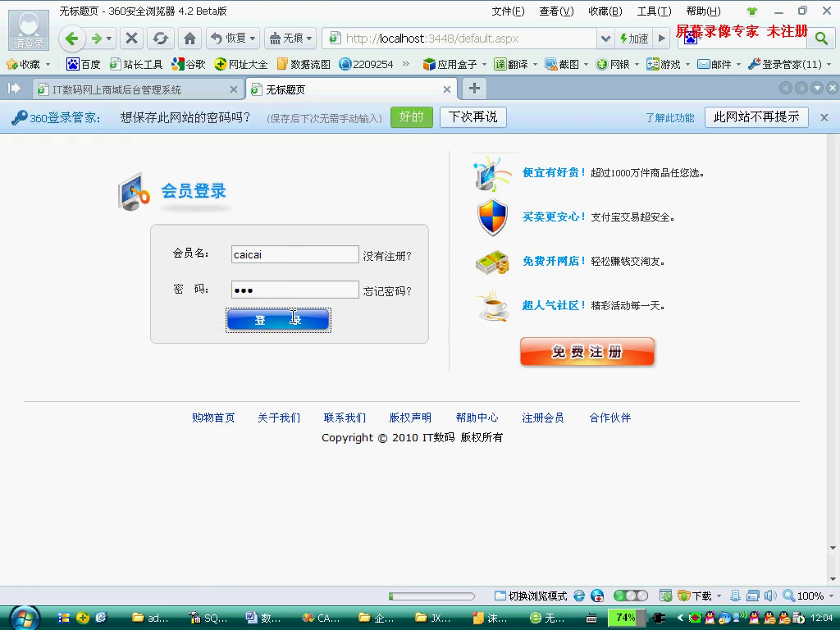Open a new tab with plus button
840x630 pixels.
click(474, 89)
